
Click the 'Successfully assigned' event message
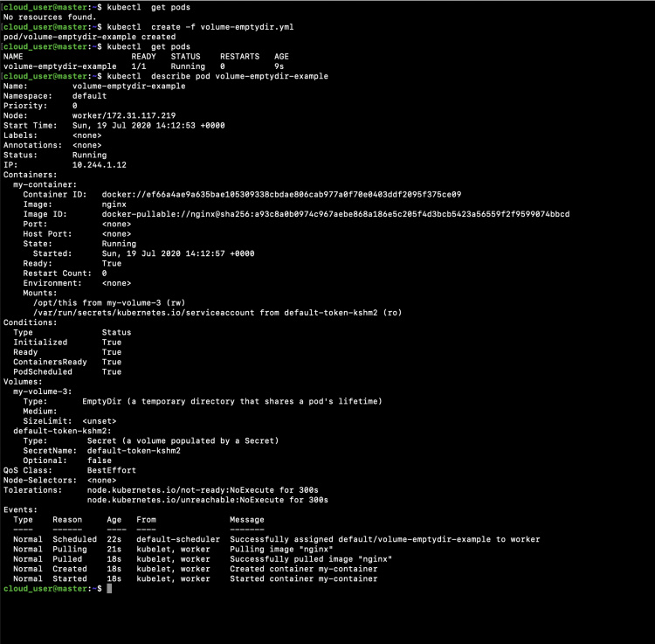[x=384, y=539]
